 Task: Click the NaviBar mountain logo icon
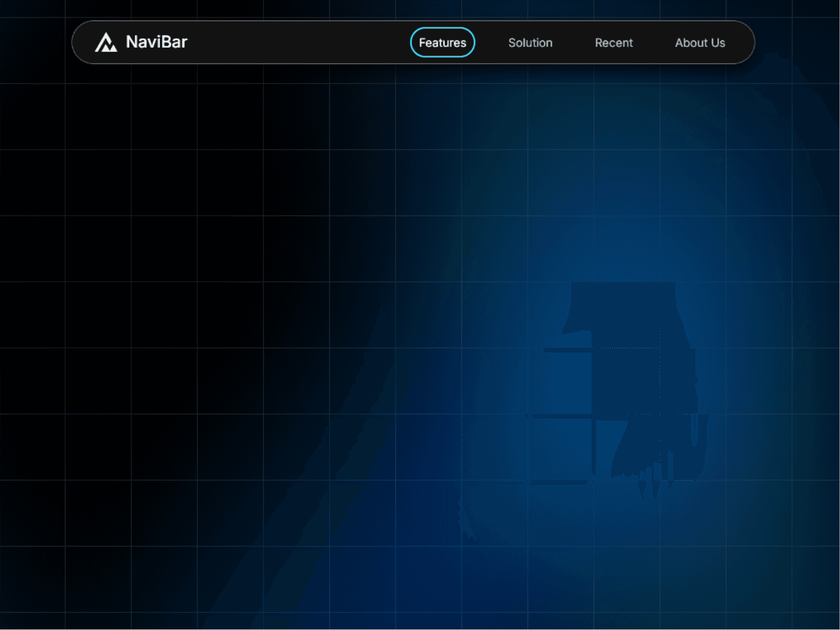106,42
